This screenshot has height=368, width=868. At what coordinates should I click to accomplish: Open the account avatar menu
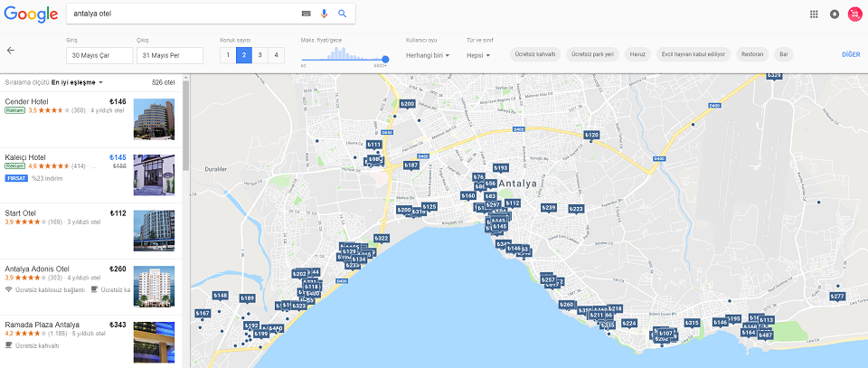(855, 14)
